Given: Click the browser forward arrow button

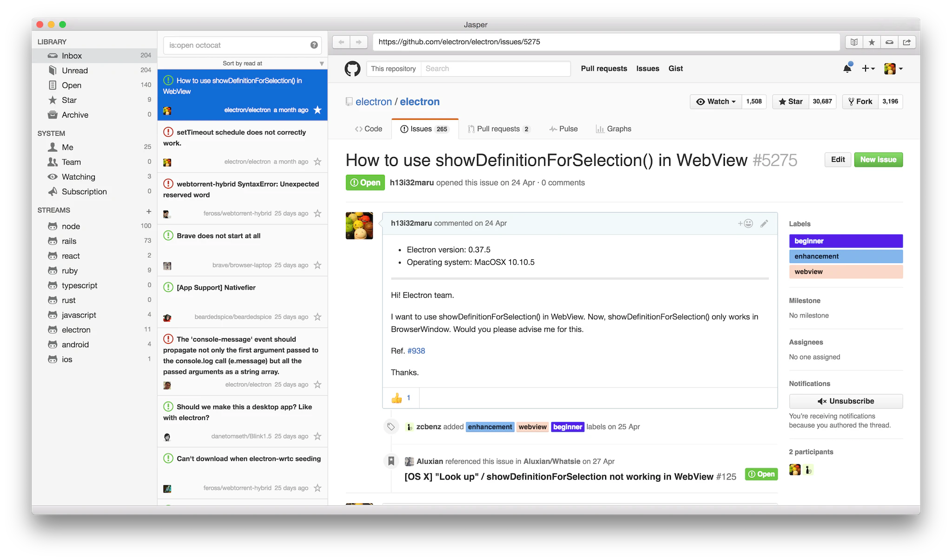Looking at the screenshot, I should pos(358,42).
